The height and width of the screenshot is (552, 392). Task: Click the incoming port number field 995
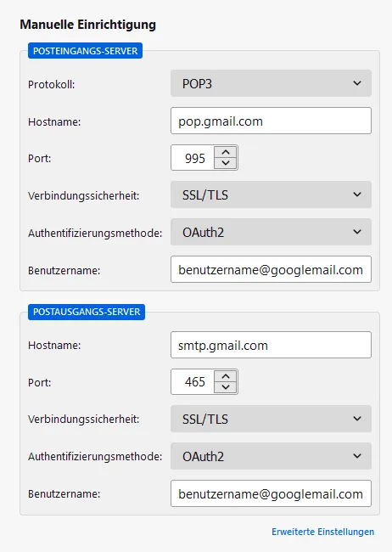[x=193, y=158]
